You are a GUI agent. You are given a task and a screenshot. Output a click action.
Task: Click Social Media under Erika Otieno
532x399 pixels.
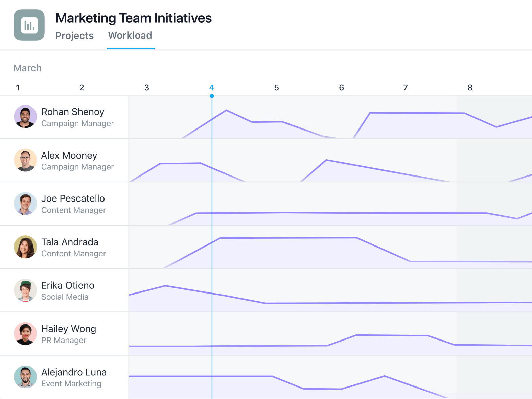point(65,297)
